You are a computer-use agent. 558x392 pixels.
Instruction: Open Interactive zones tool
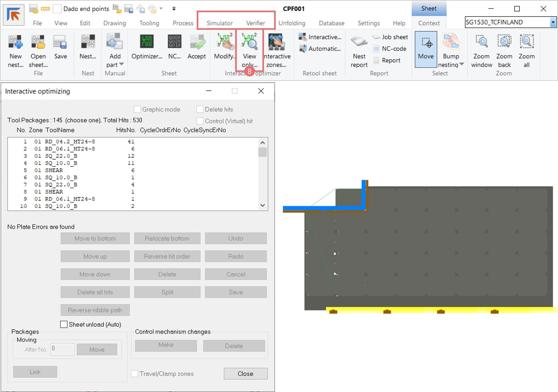coord(277,42)
